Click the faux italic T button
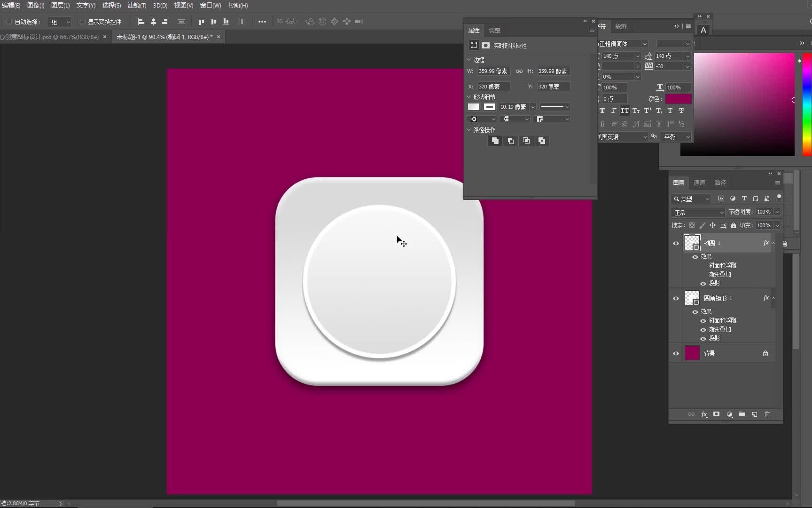 pyautogui.click(x=614, y=111)
